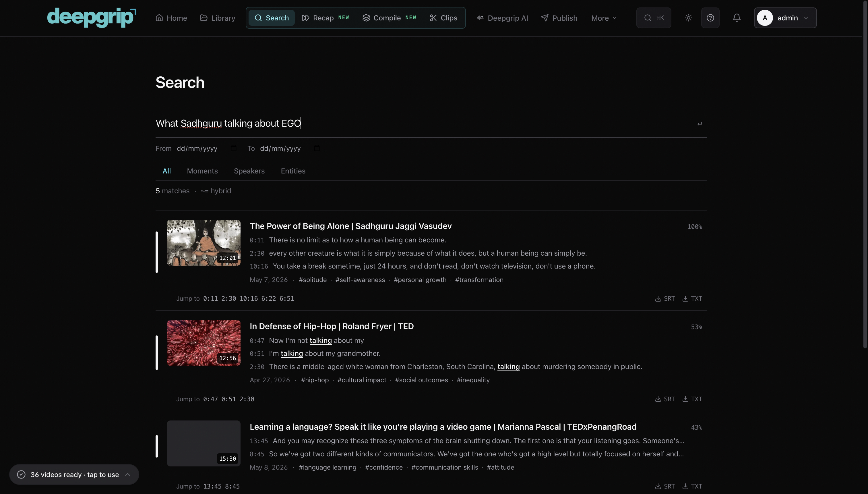Download TXT for In Defense of Hip-Hop
This screenshot has height=494, width=868.
(x=692, y=399)
